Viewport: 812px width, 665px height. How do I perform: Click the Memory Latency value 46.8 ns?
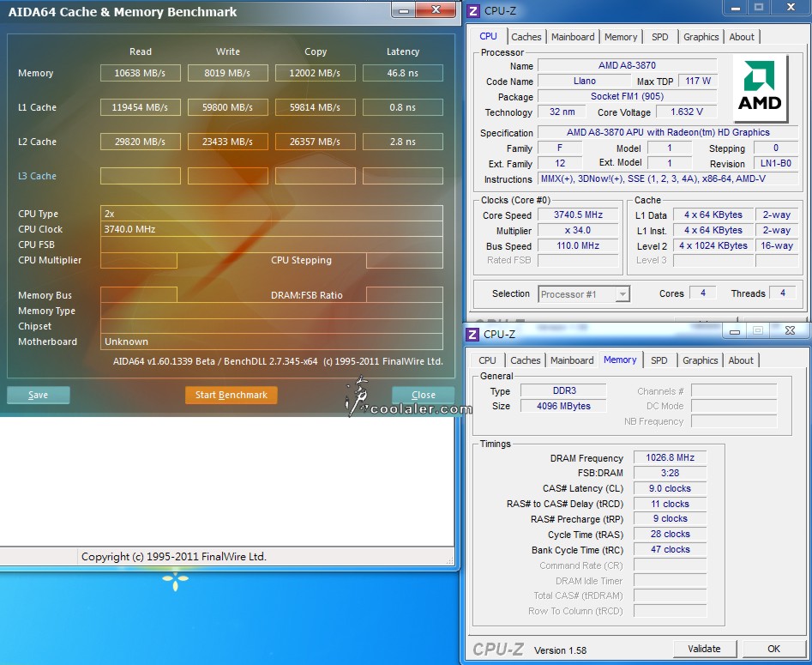403,73
